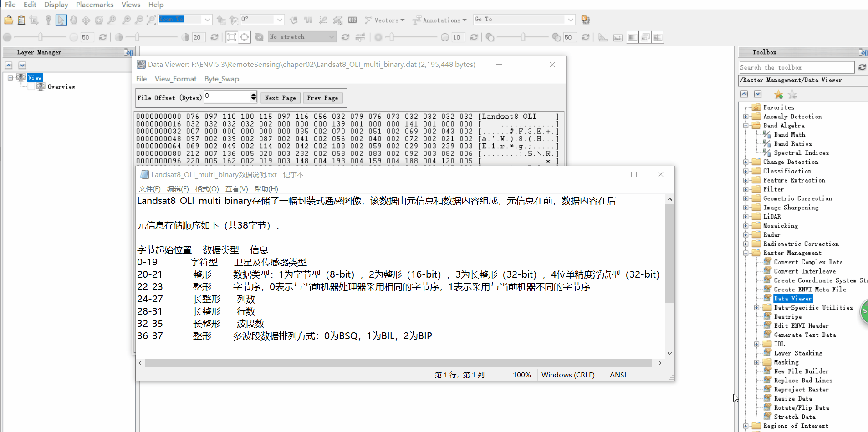The width and height of the screenshot is (868, 432).
Task: Toggle the Overview checkbox in Layer Manager
Action: 31,87
